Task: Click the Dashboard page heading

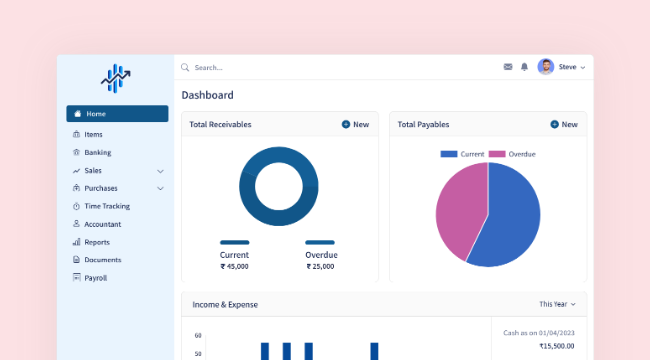Action: (207, 95)
